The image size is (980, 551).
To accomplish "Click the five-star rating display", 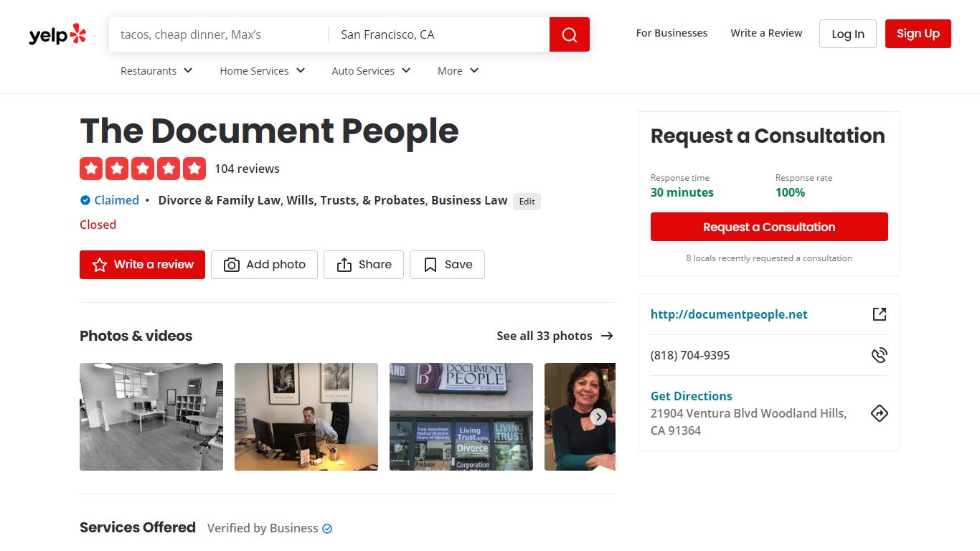I will 143,169.
